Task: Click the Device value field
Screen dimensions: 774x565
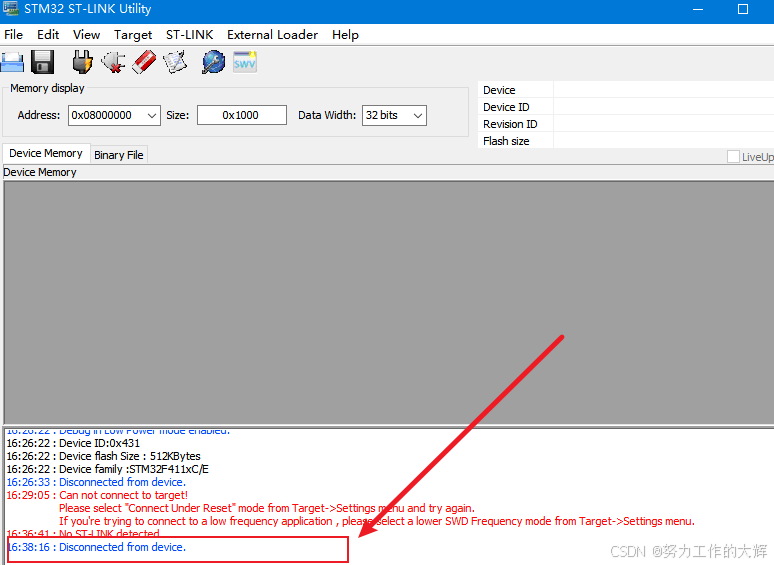Action: click(663, 90)
